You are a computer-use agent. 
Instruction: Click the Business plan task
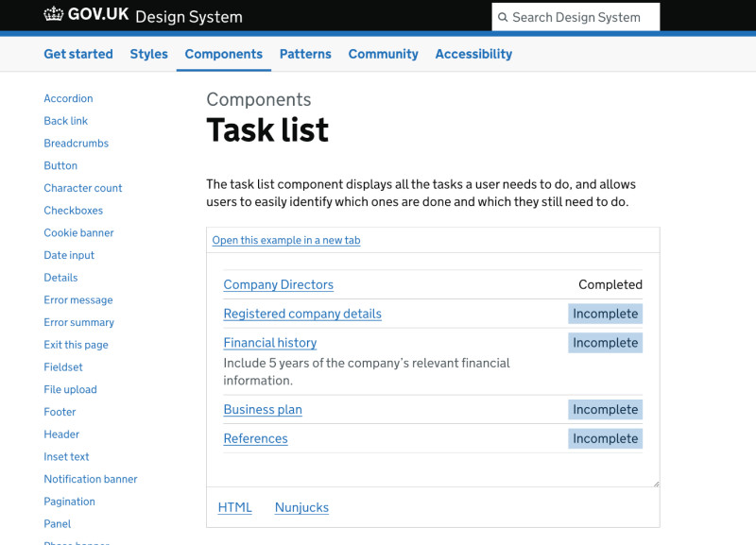coord(263,409)
